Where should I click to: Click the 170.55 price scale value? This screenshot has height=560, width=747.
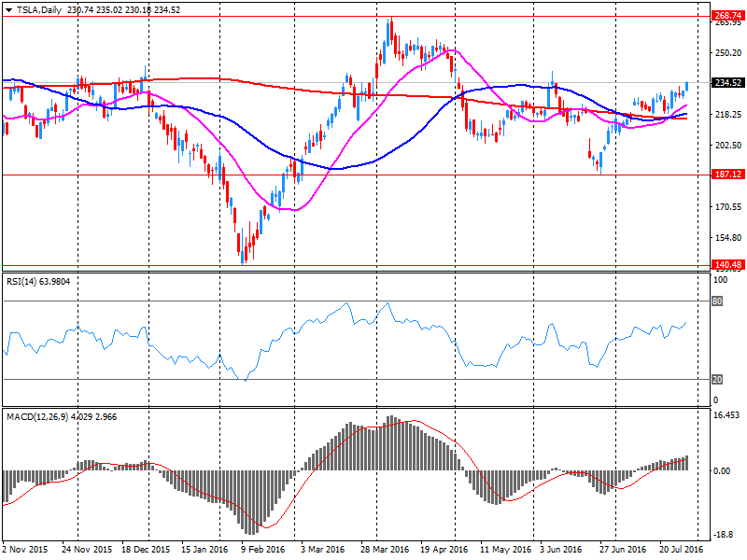[728, 206]
